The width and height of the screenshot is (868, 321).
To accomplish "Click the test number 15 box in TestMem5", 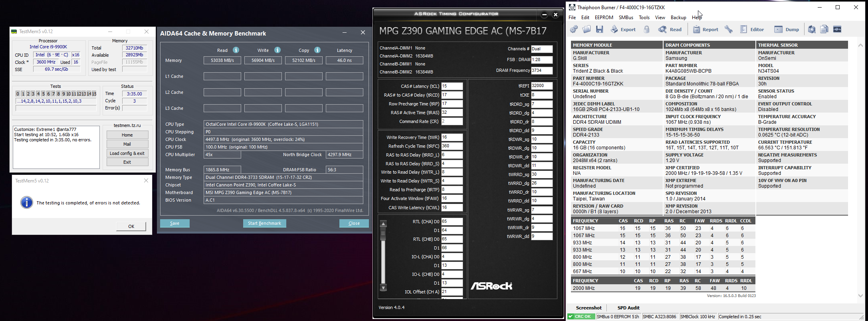I will (94, 94).
